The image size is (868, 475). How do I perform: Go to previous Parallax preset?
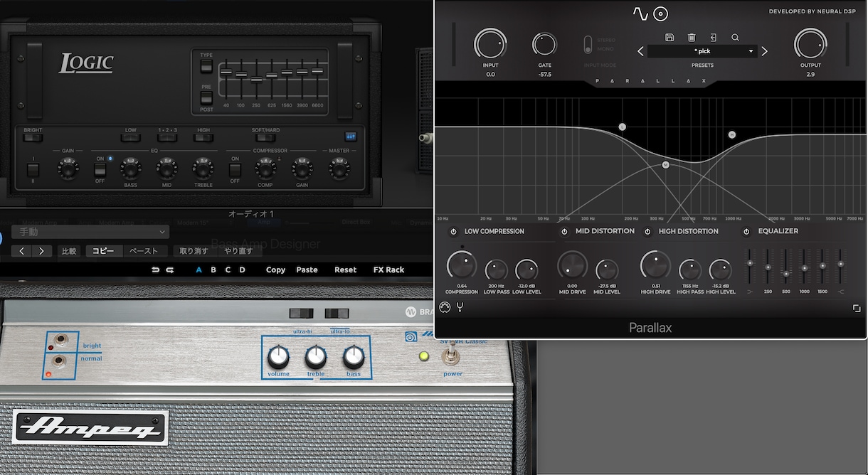[x=640, y=51]
